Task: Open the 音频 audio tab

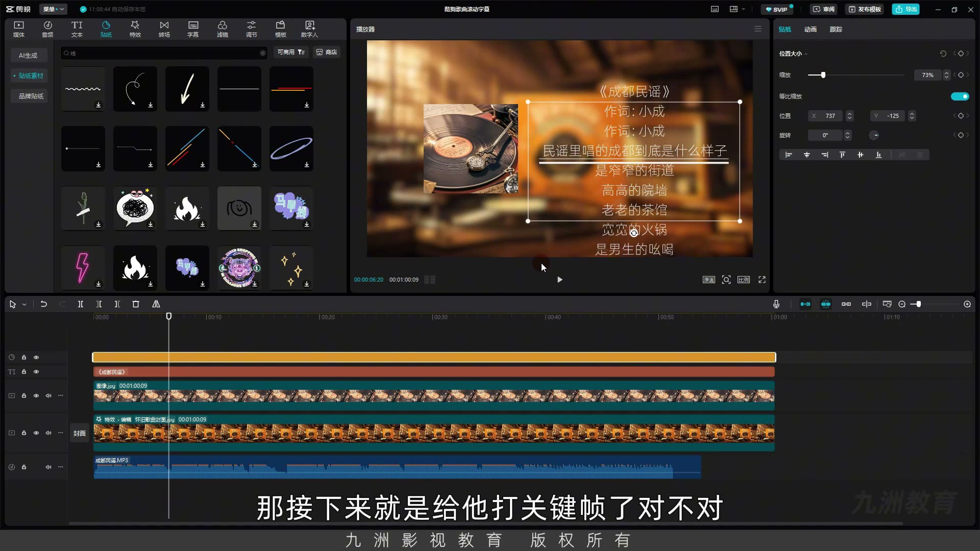Action: point(47,29)
